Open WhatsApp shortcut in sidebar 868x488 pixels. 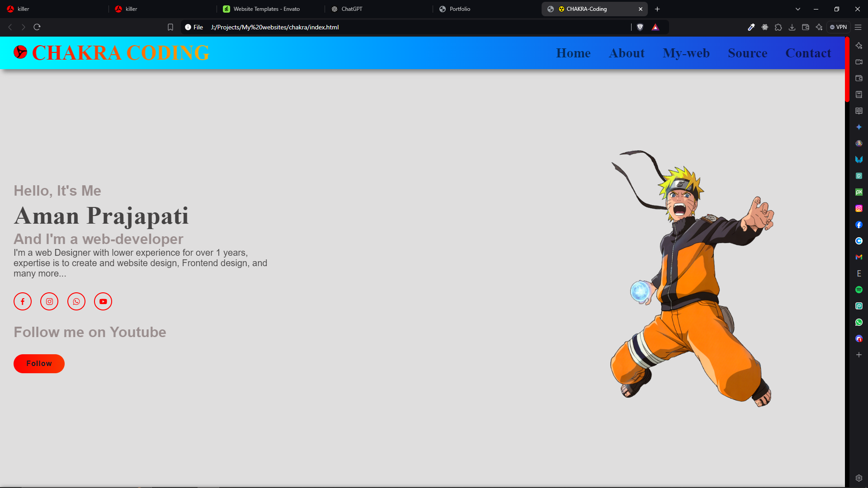859,322
